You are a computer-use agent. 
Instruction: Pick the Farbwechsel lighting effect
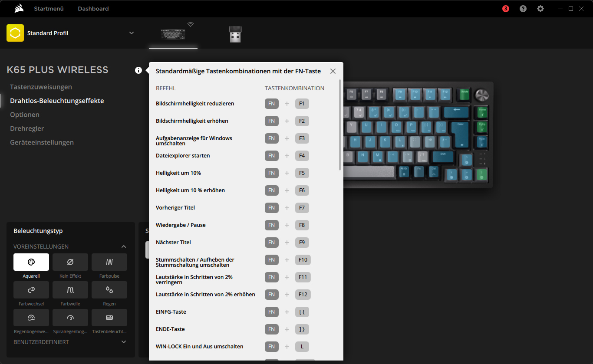31,290
